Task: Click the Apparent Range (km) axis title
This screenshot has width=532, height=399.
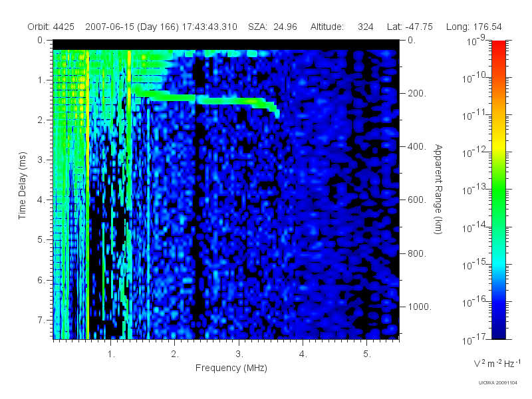Action: click(438, 189)
